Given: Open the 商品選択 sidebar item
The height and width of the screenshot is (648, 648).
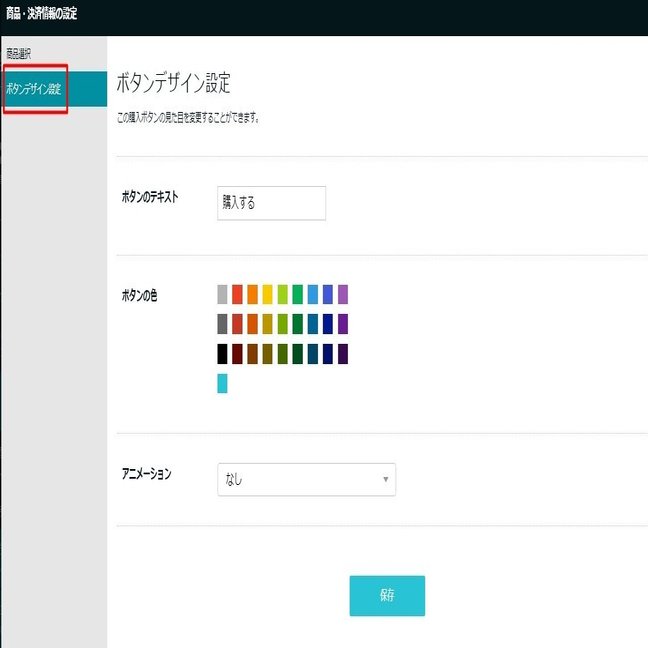Looking at the screenshot, I should pos(18,54).
